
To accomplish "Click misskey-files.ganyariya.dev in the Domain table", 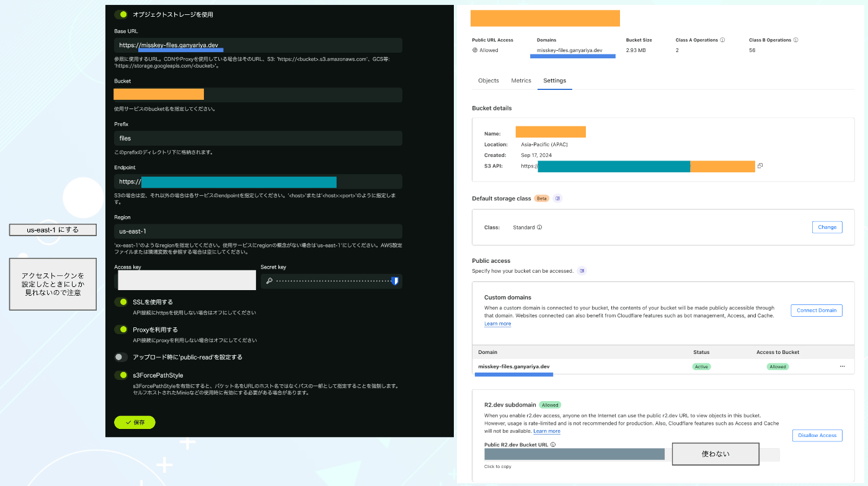I will [514, 366].
